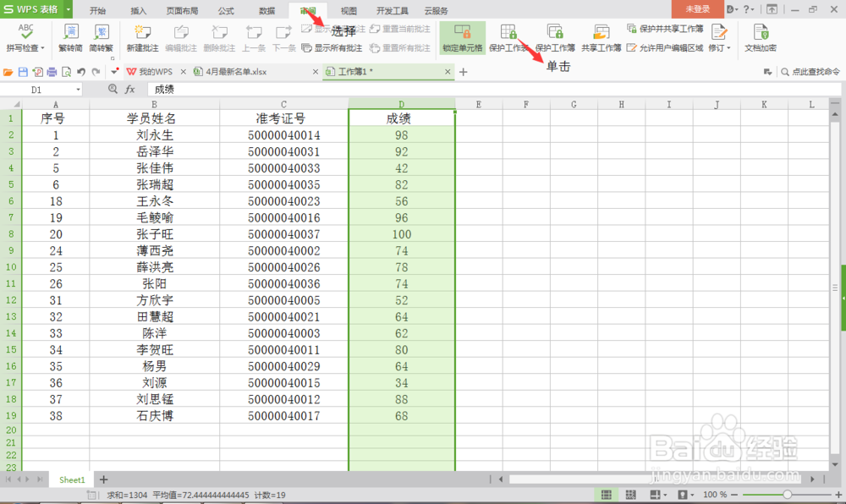Add a new sheet next to Sheet1

103,479
